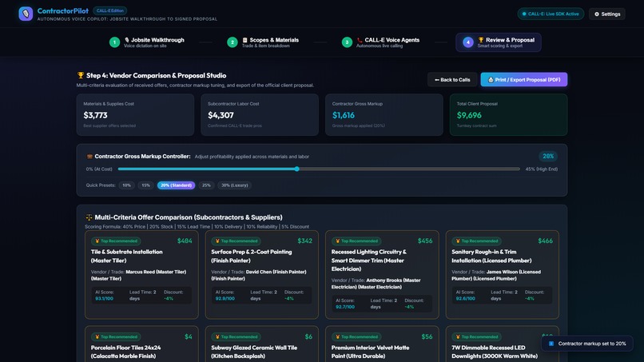Click Top Recommended badge on Porcelain Floor Tiles card
This screenshot has height=362, width=644.
pyautogui.click(x=116, y=337)
